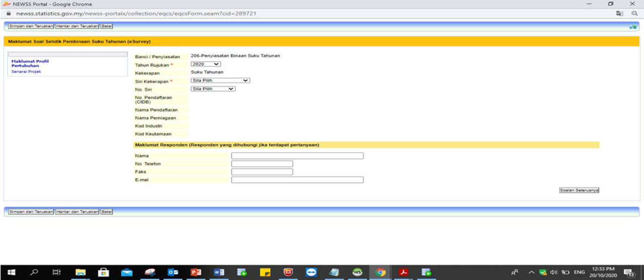644x280 pixels.
Task: Click the Soalan Seterusnya button
Action: point(579,190)
